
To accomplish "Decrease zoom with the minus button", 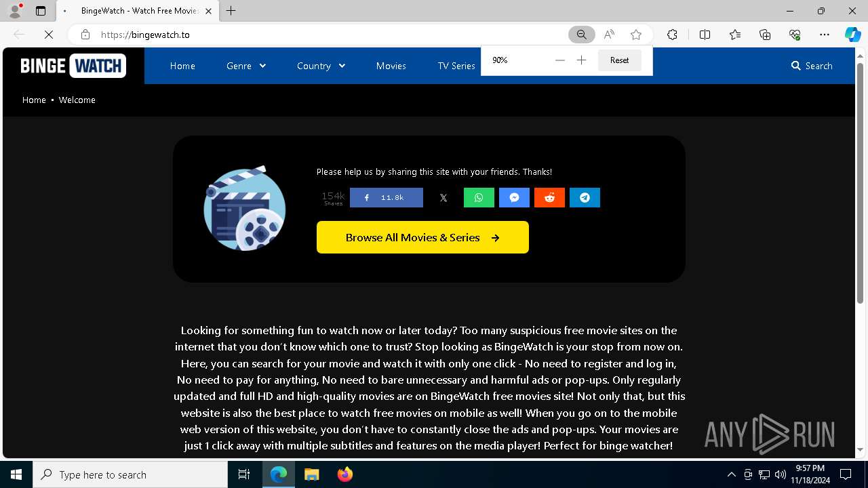I will click(559, 60).
